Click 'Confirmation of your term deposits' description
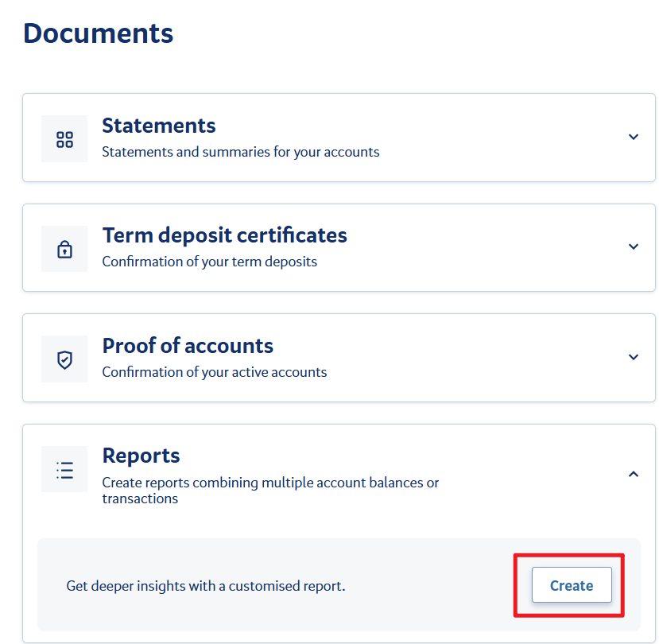The height and width of the screenshot is (644, 659). (x=209, y=262)
